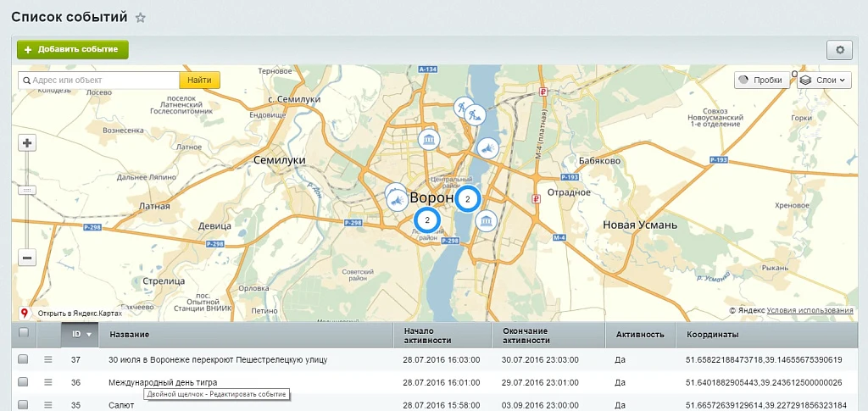
Task: Focus the Адрес или объект search field
Action: point(99,81)
